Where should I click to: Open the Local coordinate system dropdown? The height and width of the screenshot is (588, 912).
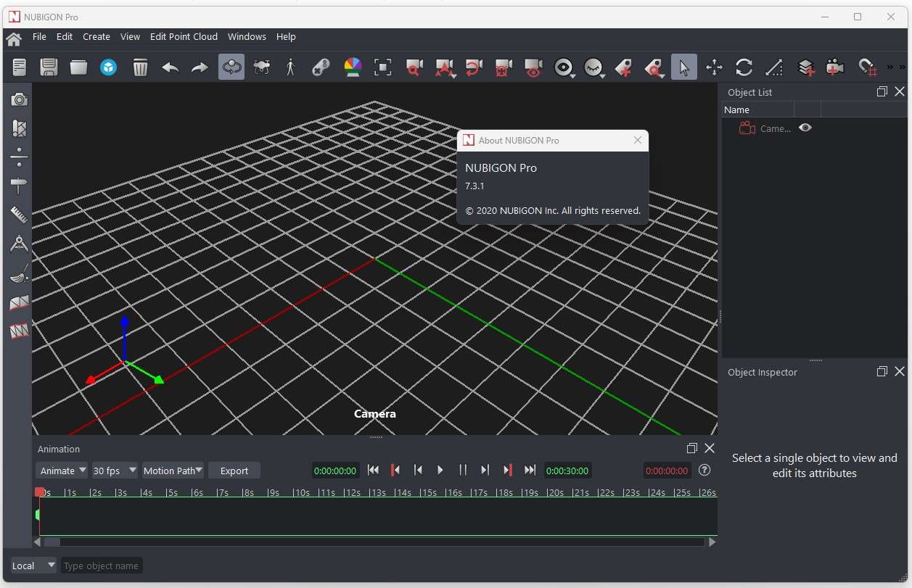click(33, 566)
